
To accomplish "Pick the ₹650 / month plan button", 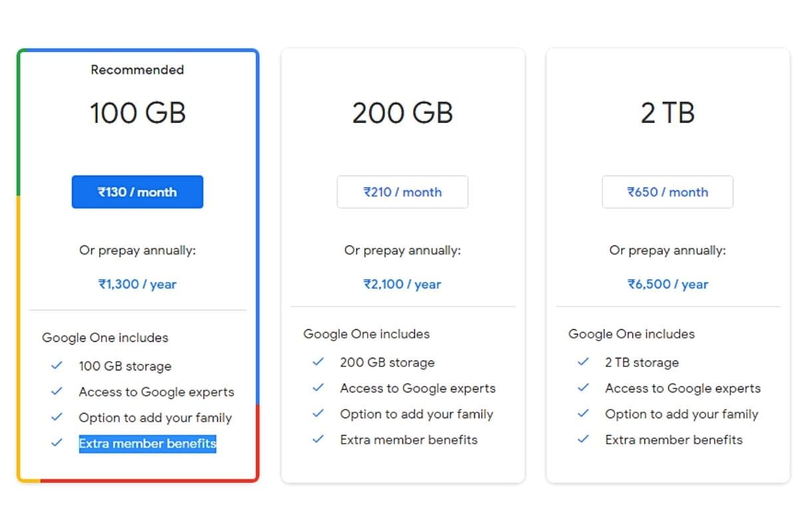I will coord(668,192).
